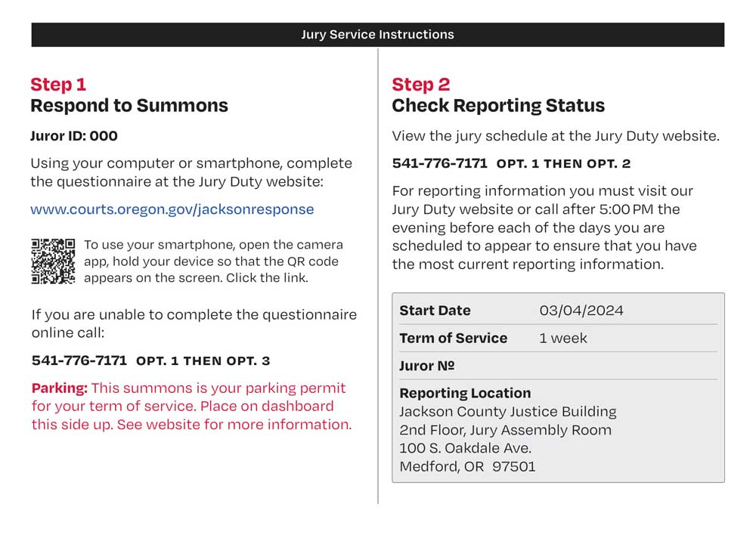
Task: Click the phone number with Opt. 2
Action: (x=510, y=163)
